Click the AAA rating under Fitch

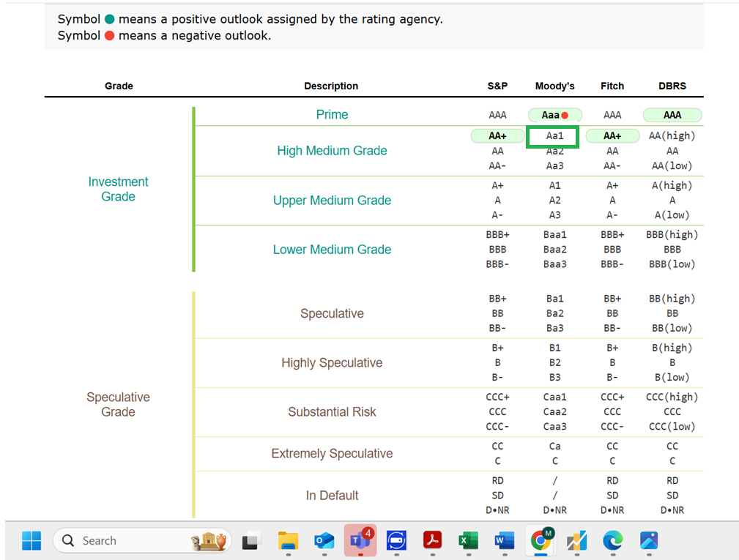click(x=612, y=115)
